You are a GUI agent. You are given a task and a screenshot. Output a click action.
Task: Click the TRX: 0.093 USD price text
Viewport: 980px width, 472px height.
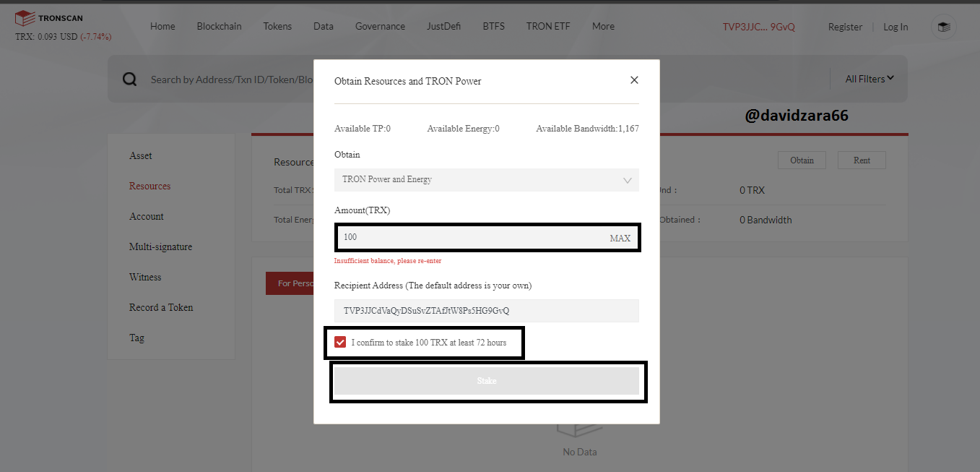click(x=63, y=36)
